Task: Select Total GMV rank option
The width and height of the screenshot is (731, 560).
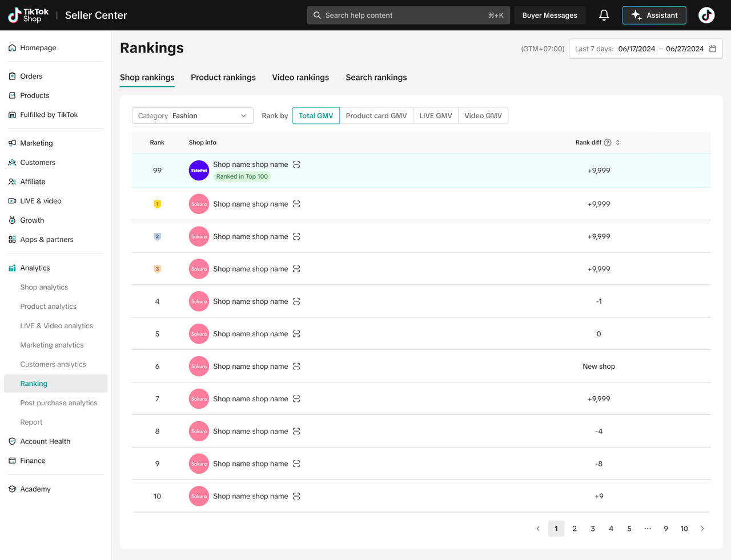Action: click(316, 116)
